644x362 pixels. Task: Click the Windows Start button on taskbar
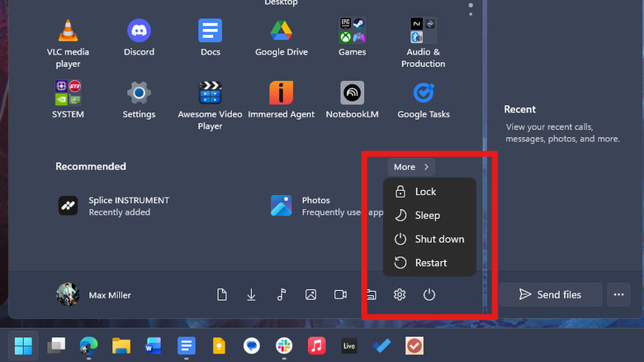[23, 345]
